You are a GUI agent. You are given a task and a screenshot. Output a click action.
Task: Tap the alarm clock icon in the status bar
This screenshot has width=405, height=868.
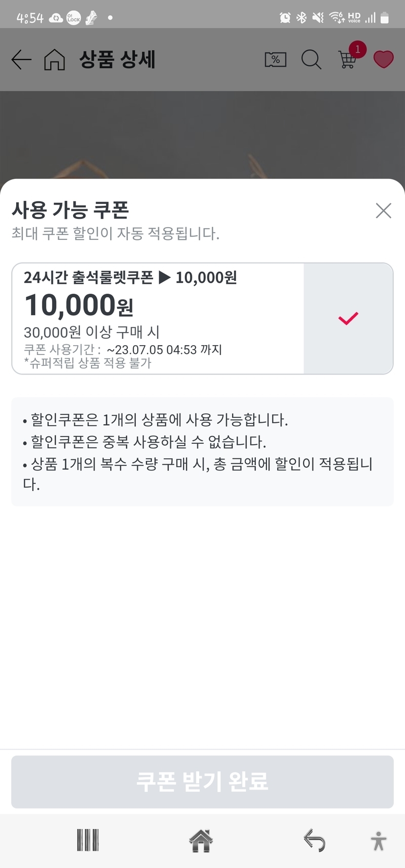[285, 18]
